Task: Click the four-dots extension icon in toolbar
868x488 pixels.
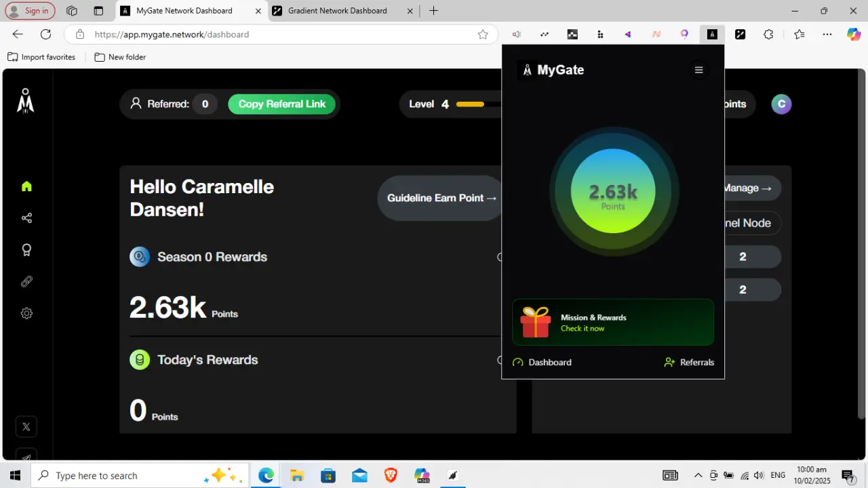Action: (x=600, y=35)
